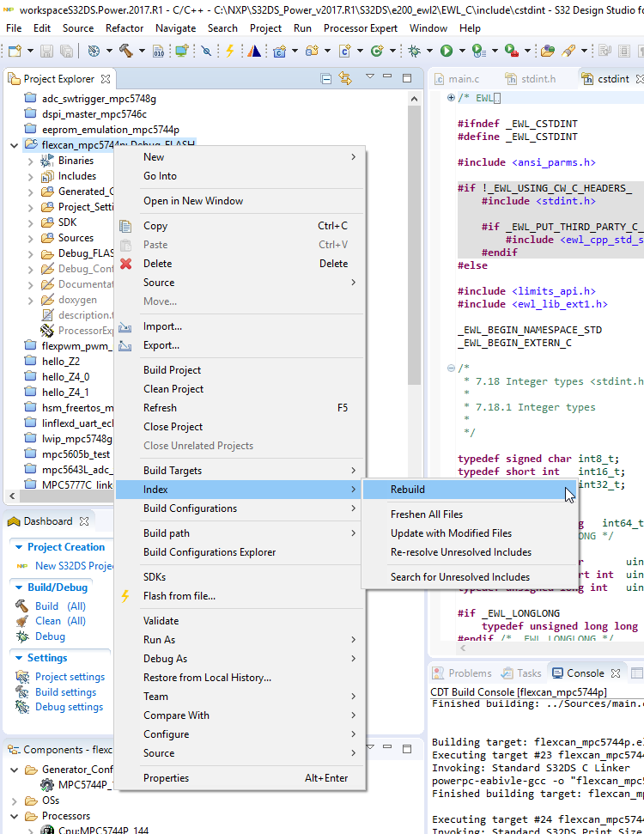Click the Build hammer toolbar icon
Image resolution: width=644 pixels, height=834 pixels.
[126, 51]
